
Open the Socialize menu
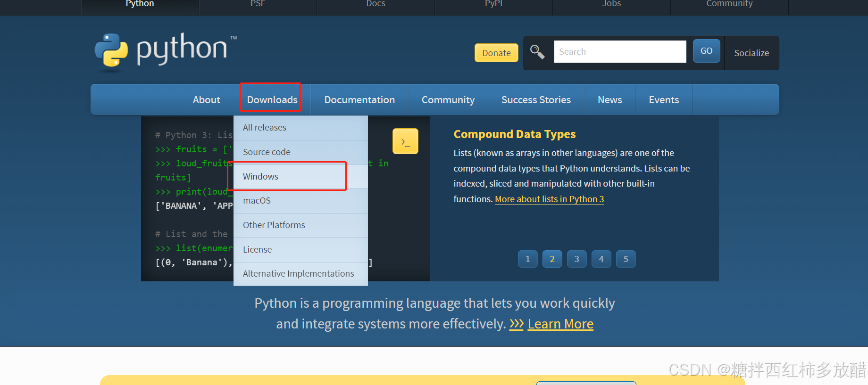click(751, 53)
